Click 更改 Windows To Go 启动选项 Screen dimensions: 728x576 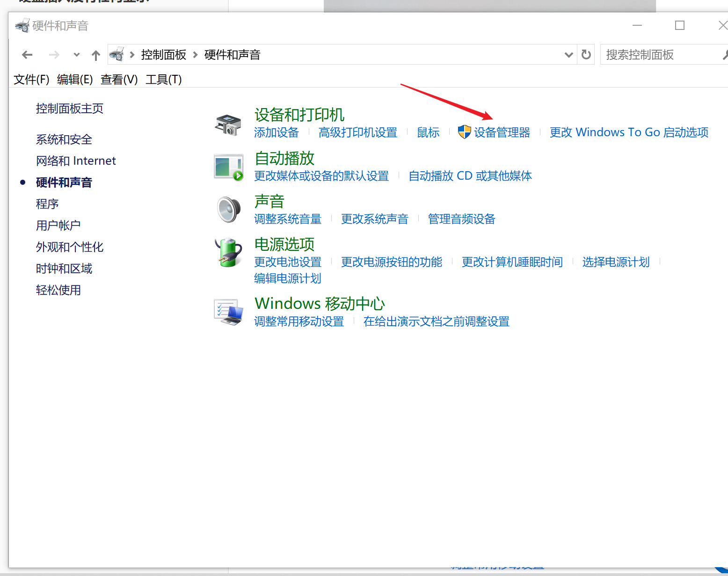tap(629, 132)
